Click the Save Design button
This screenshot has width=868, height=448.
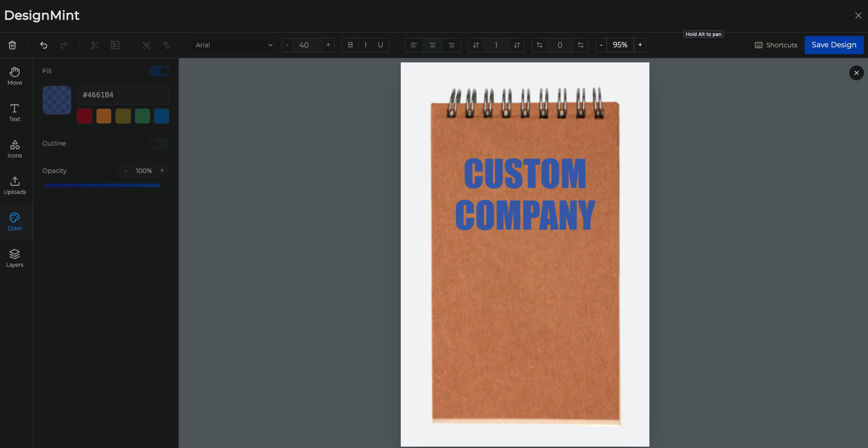tap(834, 45)
